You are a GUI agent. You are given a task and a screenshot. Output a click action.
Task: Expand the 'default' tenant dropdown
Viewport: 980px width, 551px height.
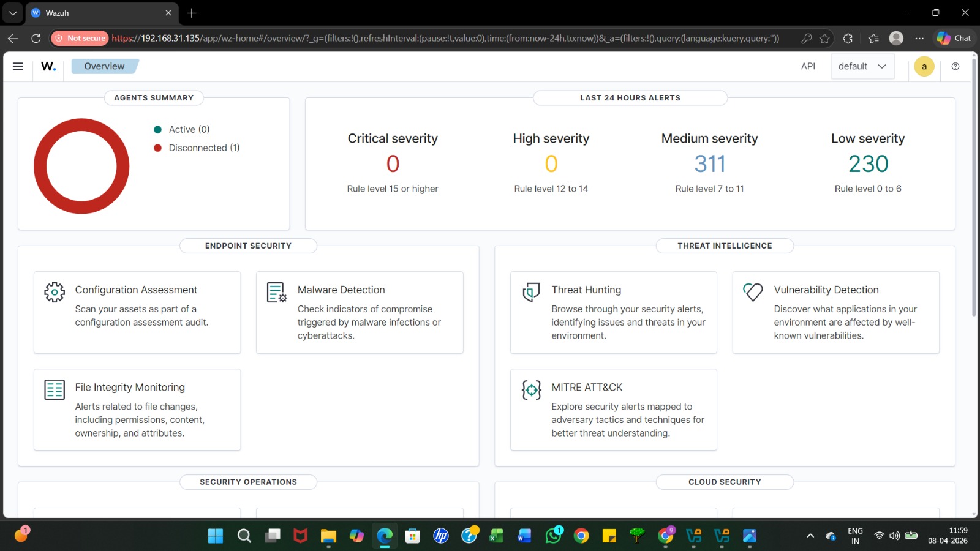[862, 66]
